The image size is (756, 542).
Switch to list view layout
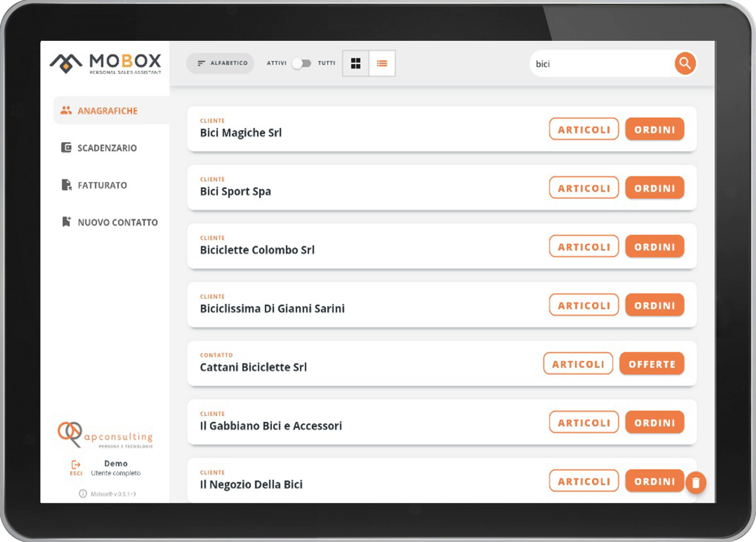(382, 63)
